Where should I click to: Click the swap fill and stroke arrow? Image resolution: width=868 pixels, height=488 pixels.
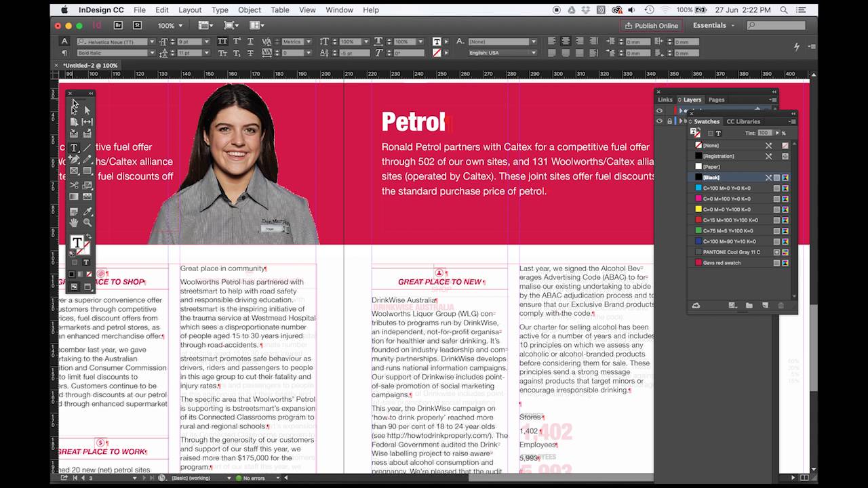[88, 237]
